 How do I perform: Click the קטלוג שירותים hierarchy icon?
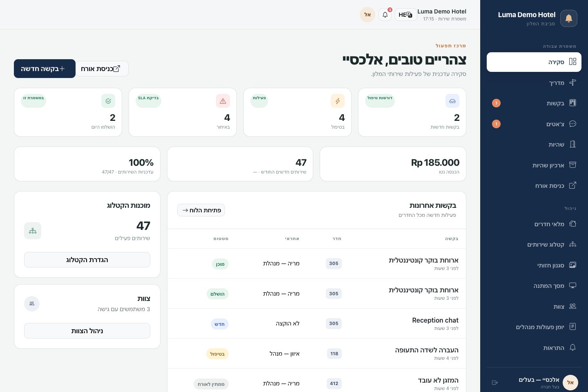pos(572,244)
